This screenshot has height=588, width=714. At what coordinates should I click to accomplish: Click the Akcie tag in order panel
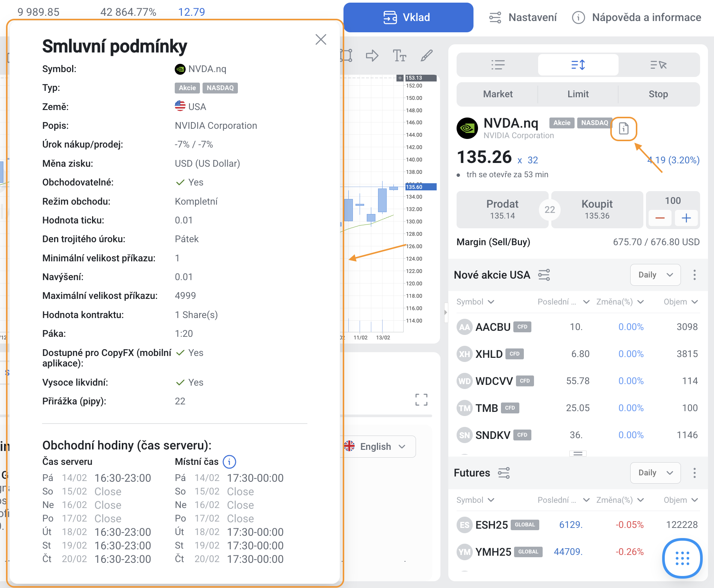562,123
